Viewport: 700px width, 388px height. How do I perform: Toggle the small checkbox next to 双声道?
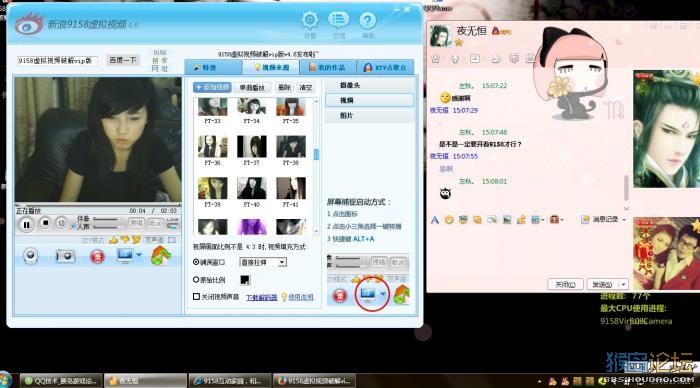172,240
